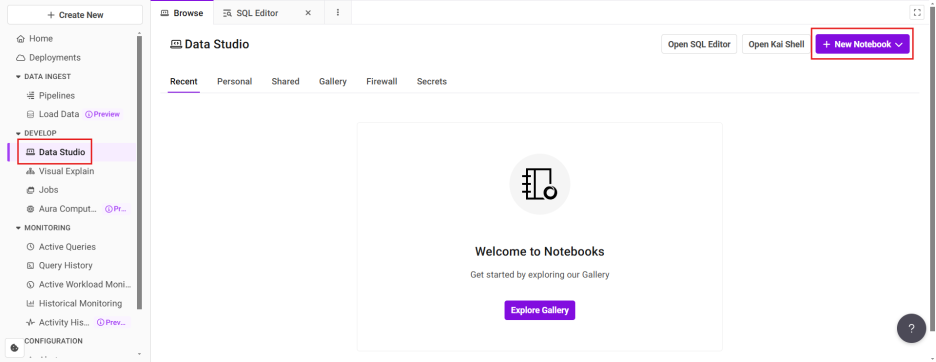The height and width of the screenshot is (362, 936).
Task: Open the New Notebook dropdown
Action: pos(863,44)
